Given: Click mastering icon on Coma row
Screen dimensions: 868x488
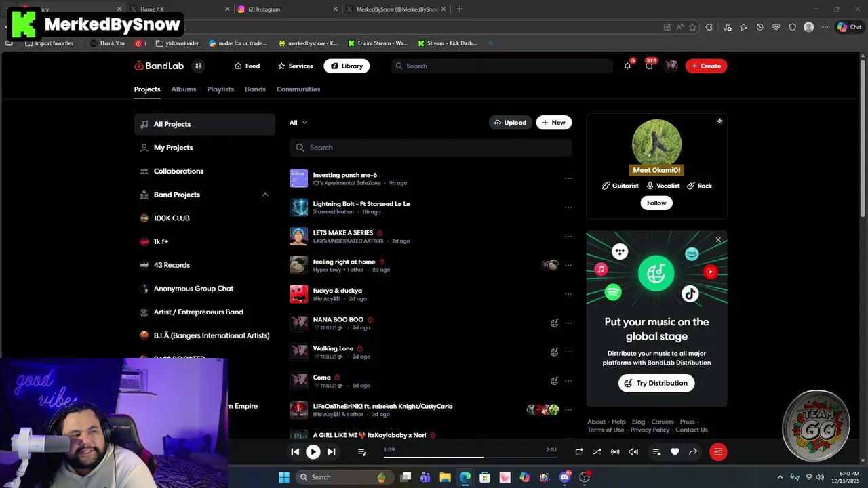Looking at the screenshot, I should pyautogui.click(x=554, y=381).
